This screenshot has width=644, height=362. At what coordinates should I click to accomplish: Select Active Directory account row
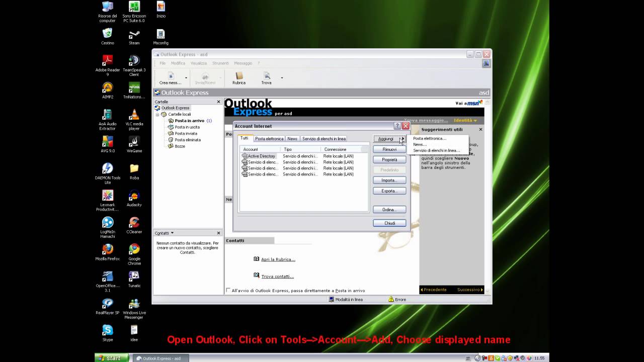point(304,156)
